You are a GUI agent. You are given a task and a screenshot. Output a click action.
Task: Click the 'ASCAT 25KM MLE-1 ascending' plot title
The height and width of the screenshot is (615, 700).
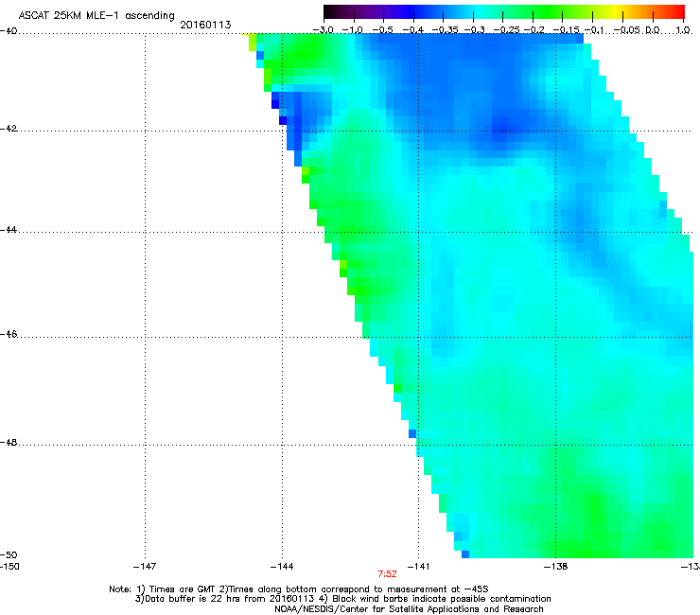pyautogui.click(x=96, y=15)
